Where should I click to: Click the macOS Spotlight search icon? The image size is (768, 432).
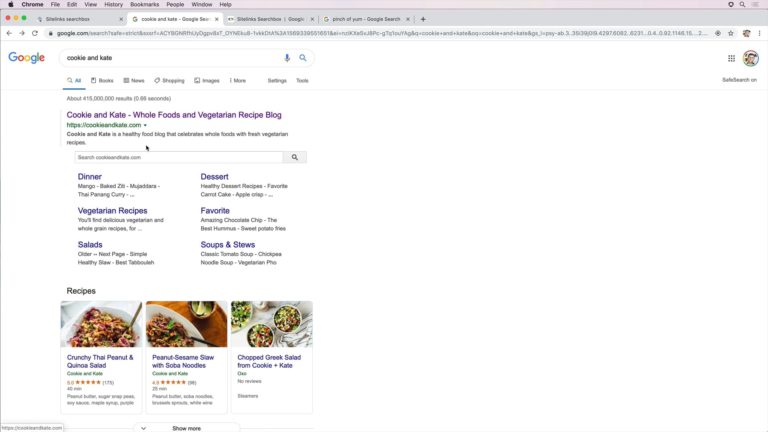click(743, 4)
